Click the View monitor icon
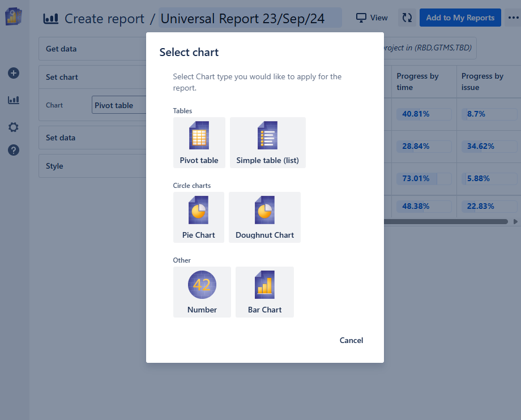The height and width of the screenshot is (420, 521). point(361,18)
